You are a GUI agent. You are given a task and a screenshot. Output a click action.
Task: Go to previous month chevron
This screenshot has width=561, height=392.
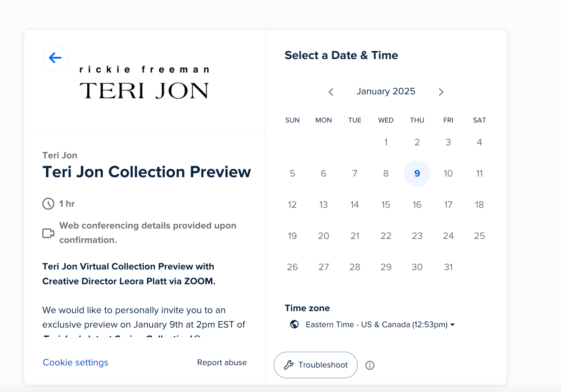point(331,92)
